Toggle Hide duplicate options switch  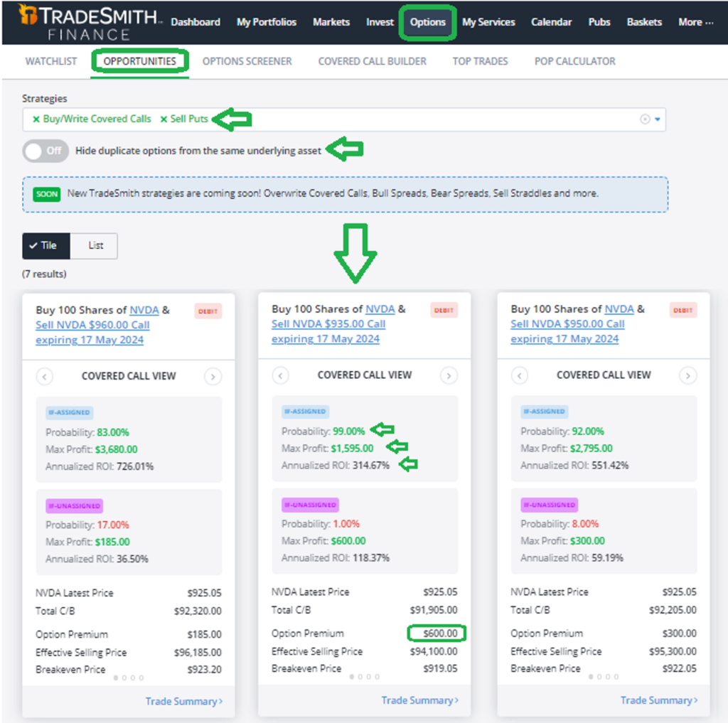click(x=45, y=151)
